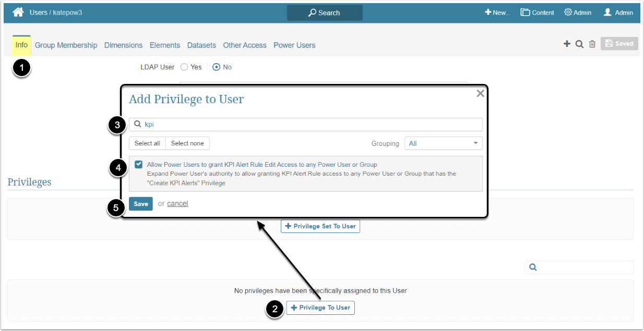Uncheck the KPI Alert Rule privilege checkbox

pos(138,164)
